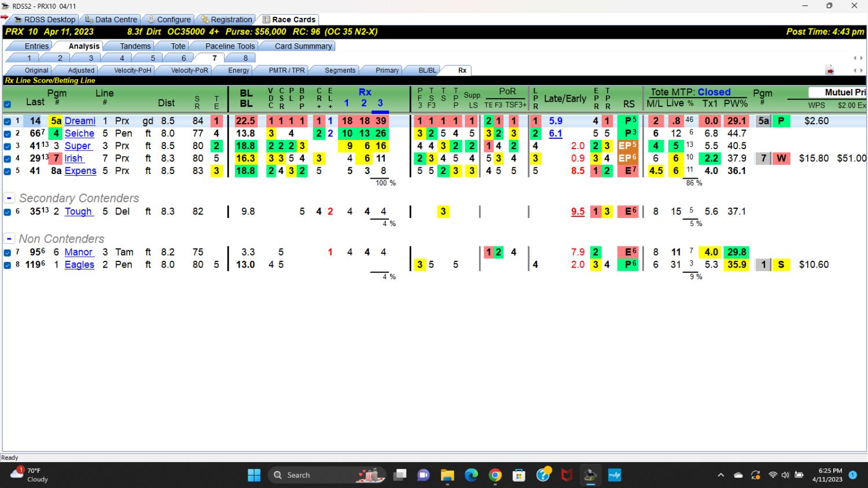Click the Late/Early column header
The height and width of the screenshot is (488, 868).
(565, 98)
